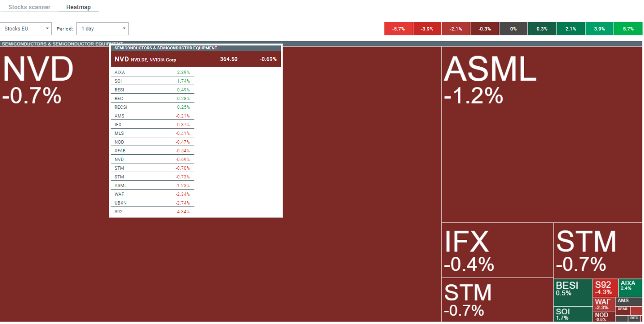Click the 3.9% legend swatch
Image resolution: width=644 pixels, height=324 pixels.
[x=599, y=29]
